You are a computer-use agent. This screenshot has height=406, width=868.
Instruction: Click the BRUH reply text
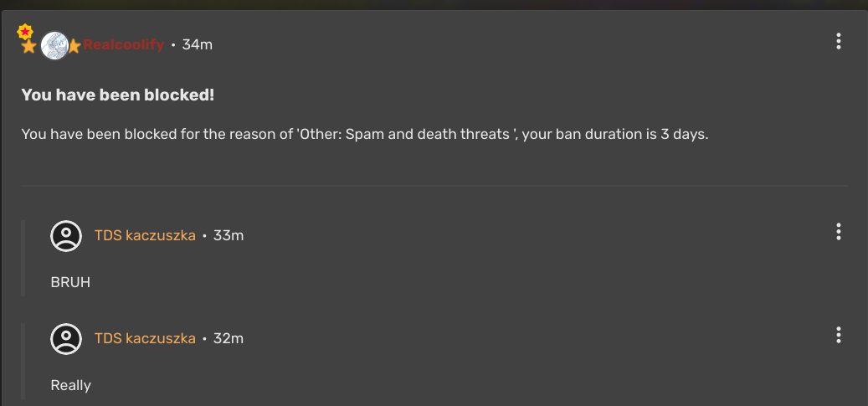click(70, 282)
